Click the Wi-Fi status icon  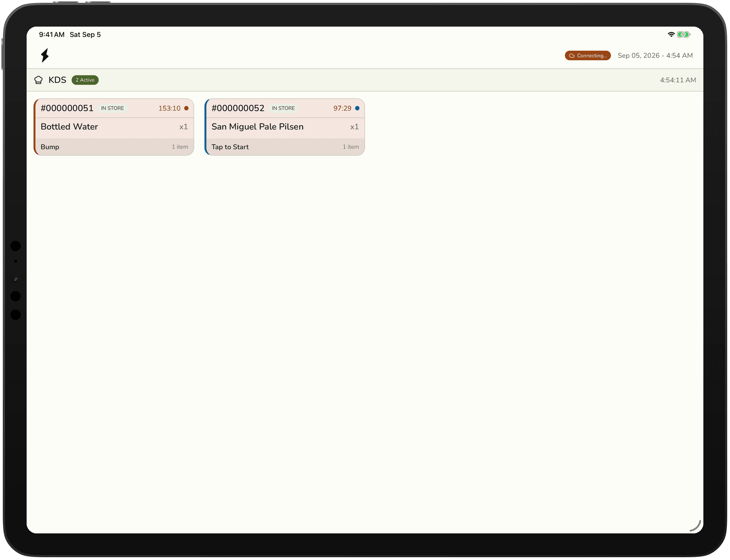(671, 34)
